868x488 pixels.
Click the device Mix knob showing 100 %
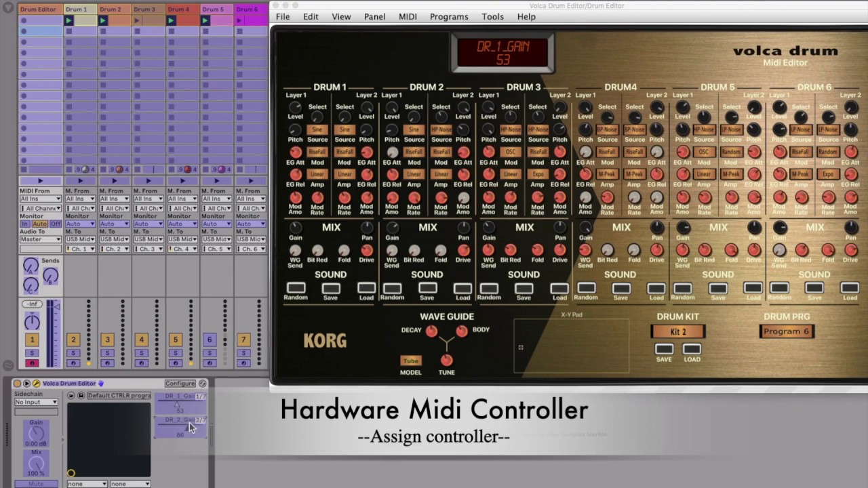coord(36,464)
